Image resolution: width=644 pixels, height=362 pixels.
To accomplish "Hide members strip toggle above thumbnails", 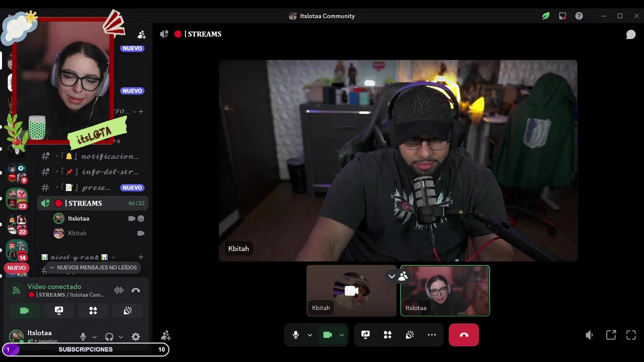I will tap(397, 276).
